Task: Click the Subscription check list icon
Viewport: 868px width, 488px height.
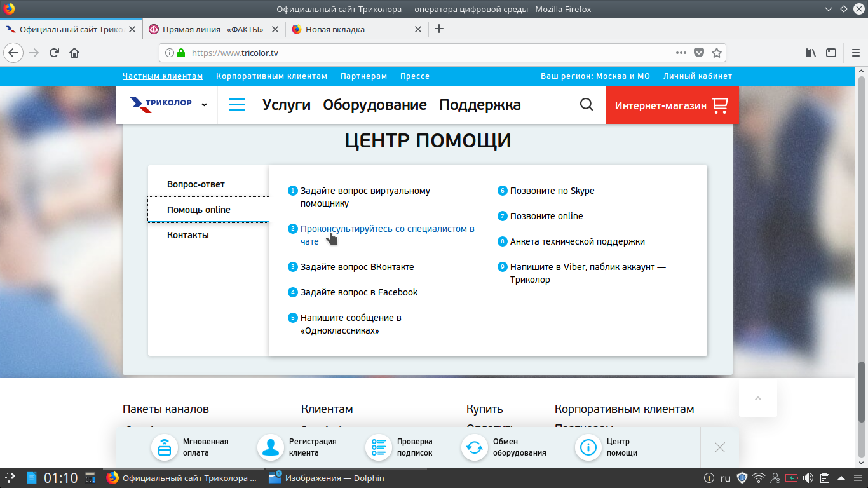Action: point(378,447)
